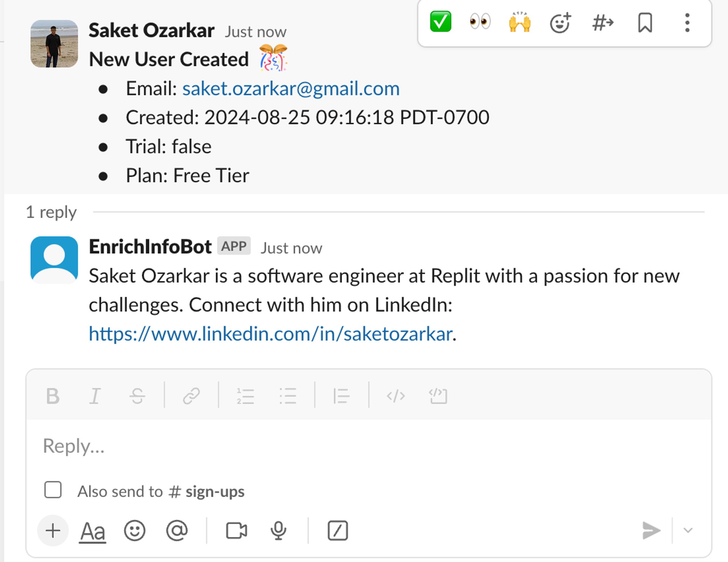Apply strikethrough formatting
728x562 pixels.
(137, 396)
